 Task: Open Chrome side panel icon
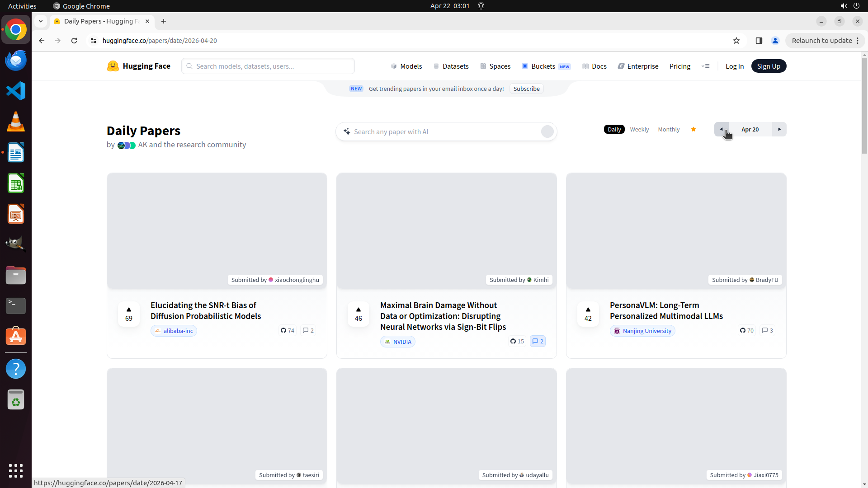coord(759,41)
